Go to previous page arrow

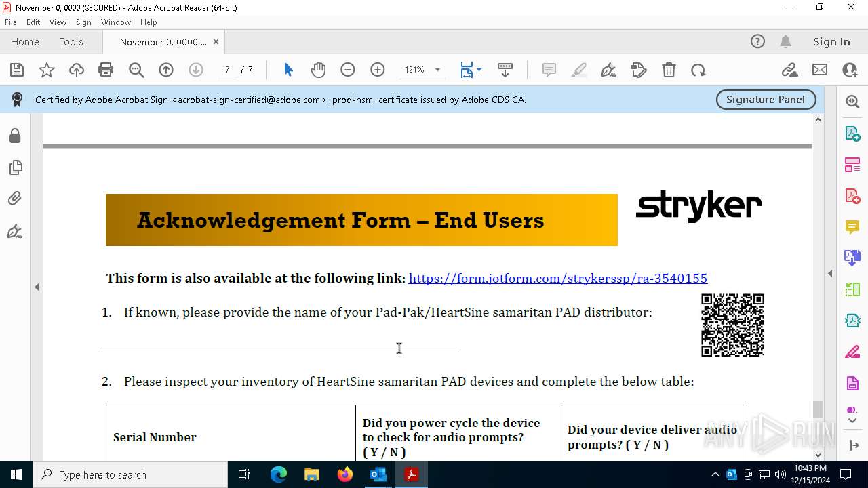pos(166,70)
